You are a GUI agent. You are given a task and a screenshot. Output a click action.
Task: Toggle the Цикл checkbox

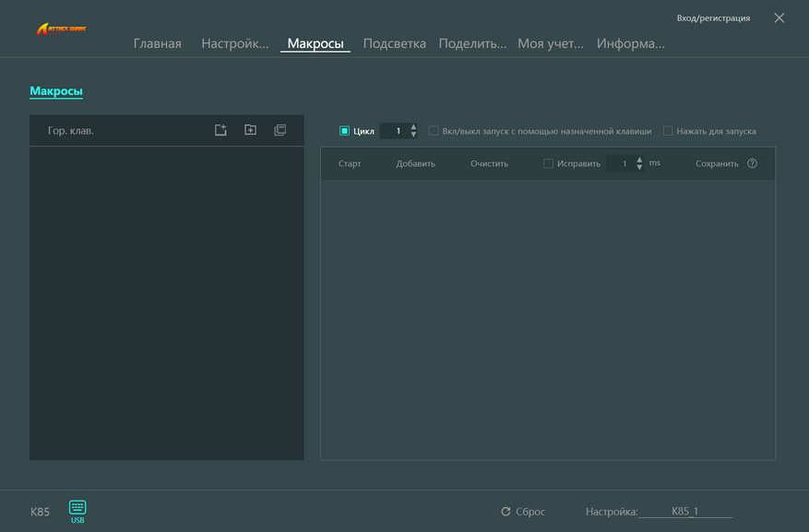344,131
